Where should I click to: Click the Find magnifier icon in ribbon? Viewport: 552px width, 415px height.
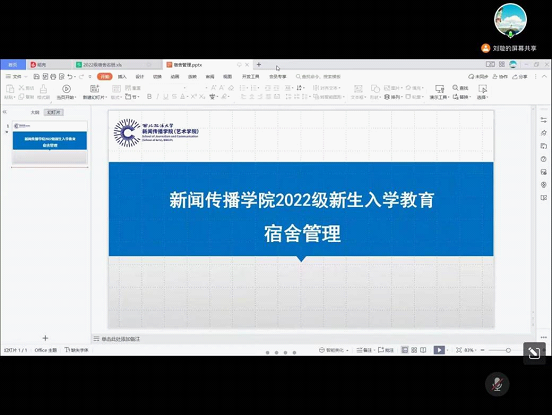(456, 88)
